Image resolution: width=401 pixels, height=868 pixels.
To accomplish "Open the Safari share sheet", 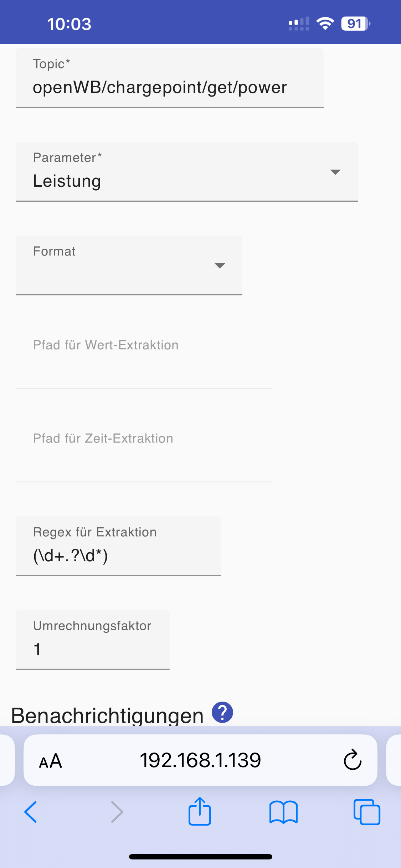I will [x=200, y=811].
